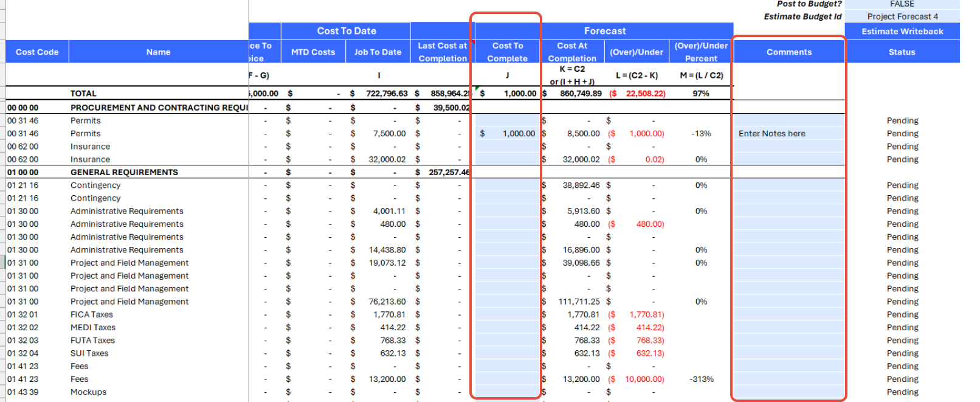Click the Cost At Completion column header
Screen dimensions: 980x402
571,52
